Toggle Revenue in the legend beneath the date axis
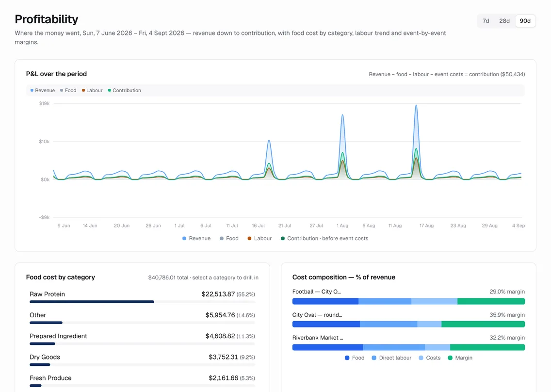The width and height of the screenshot is (551, 392). (x=196, y=238)
